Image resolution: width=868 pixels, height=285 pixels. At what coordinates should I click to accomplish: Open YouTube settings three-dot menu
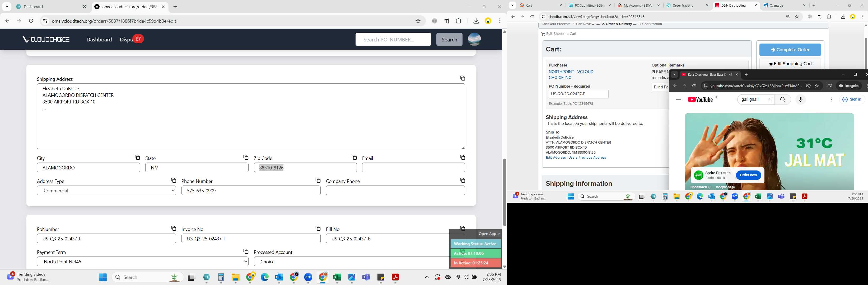pos(832,99)
